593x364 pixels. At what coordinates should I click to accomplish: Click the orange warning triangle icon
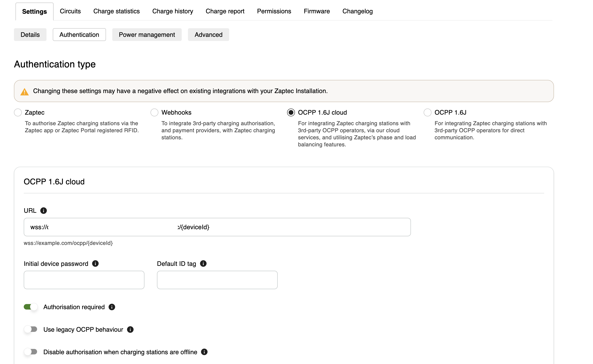click(x=24, y=92)
